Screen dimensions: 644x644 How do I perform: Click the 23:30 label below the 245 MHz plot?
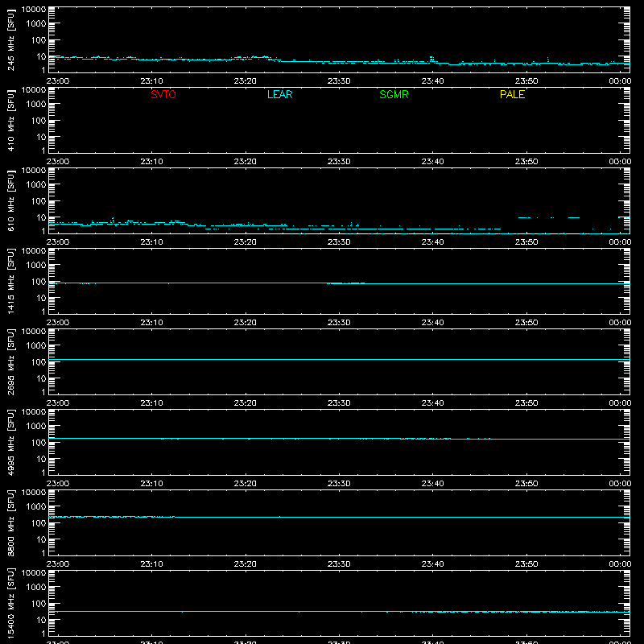pos(339,81)
